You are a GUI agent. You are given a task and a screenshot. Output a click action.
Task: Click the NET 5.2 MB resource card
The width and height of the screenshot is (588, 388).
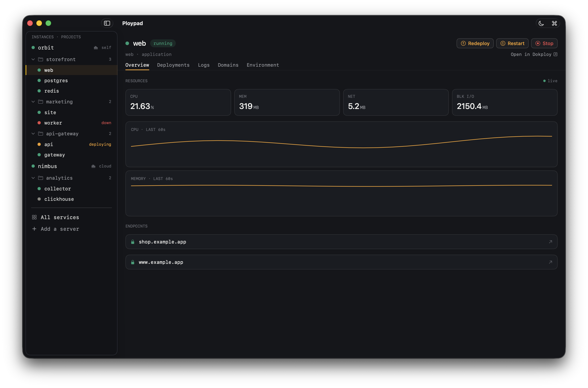click(x=396, y=102)
